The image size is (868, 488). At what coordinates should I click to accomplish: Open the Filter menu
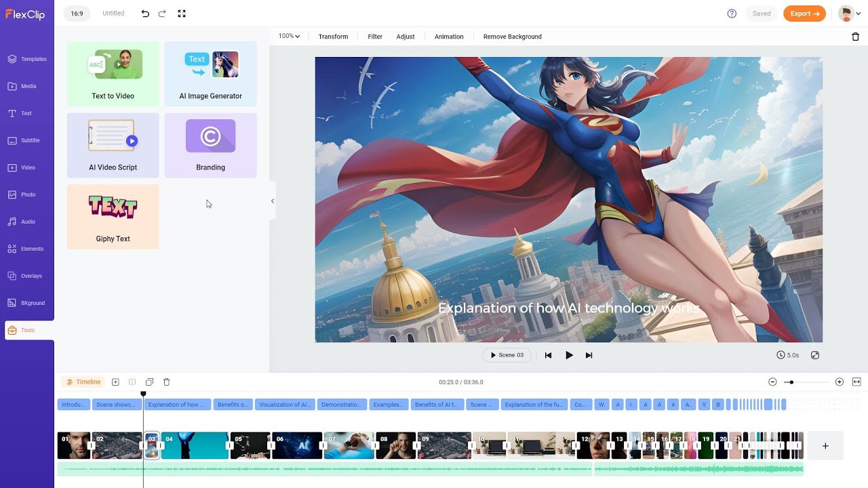coord(375,37)
